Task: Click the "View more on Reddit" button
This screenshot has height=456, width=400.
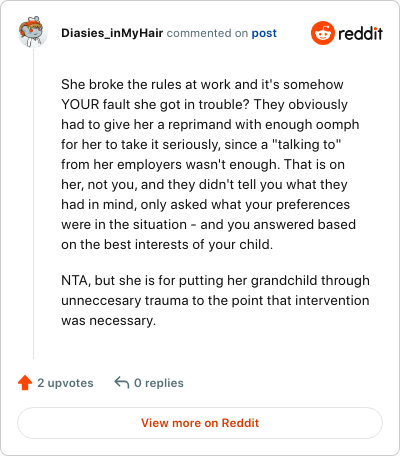Action: 200,423
